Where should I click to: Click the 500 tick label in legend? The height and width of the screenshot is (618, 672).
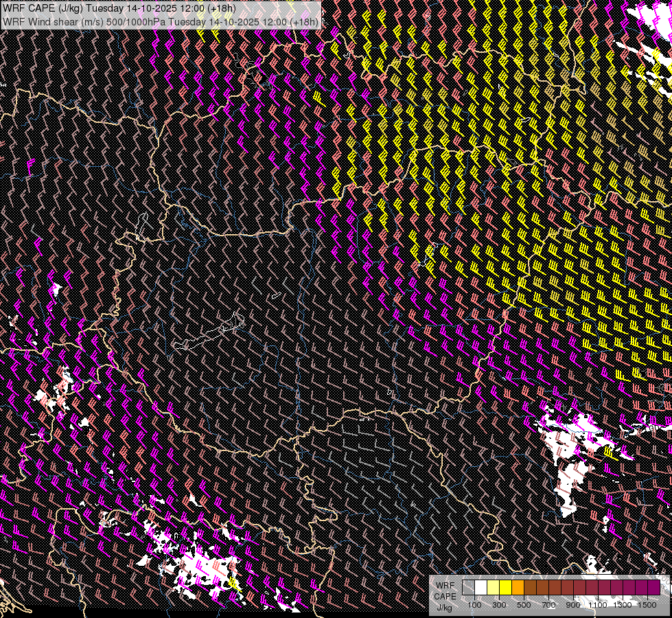(524, 605)
